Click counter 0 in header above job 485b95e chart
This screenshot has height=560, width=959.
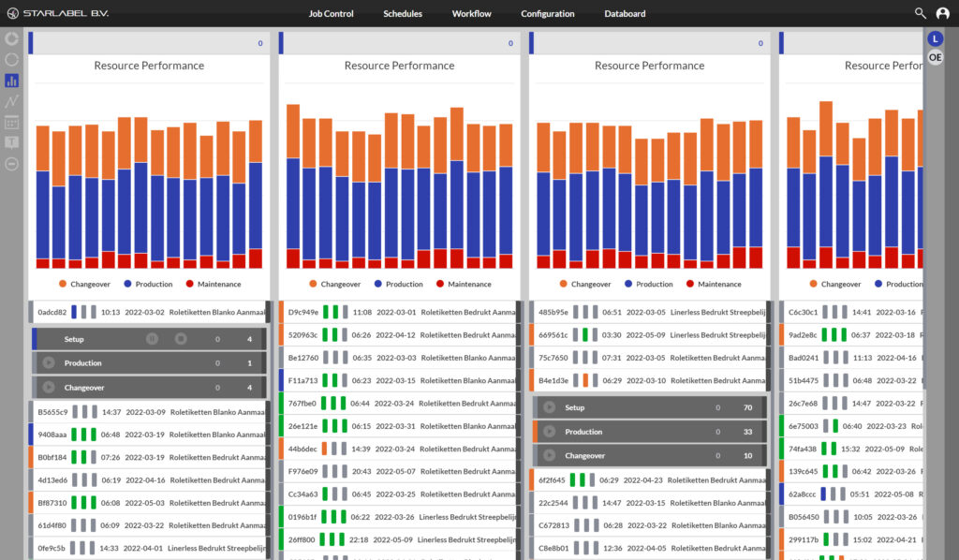[x=760, y=43]
